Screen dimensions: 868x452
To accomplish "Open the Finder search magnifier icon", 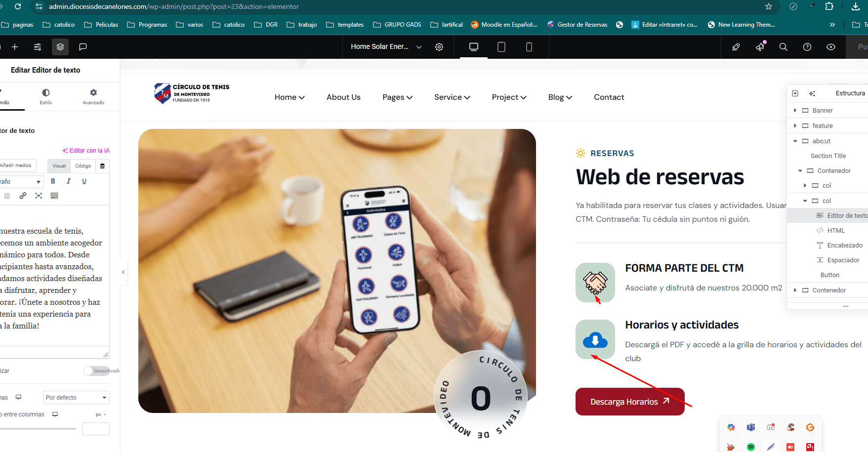I will coord(784,47).
